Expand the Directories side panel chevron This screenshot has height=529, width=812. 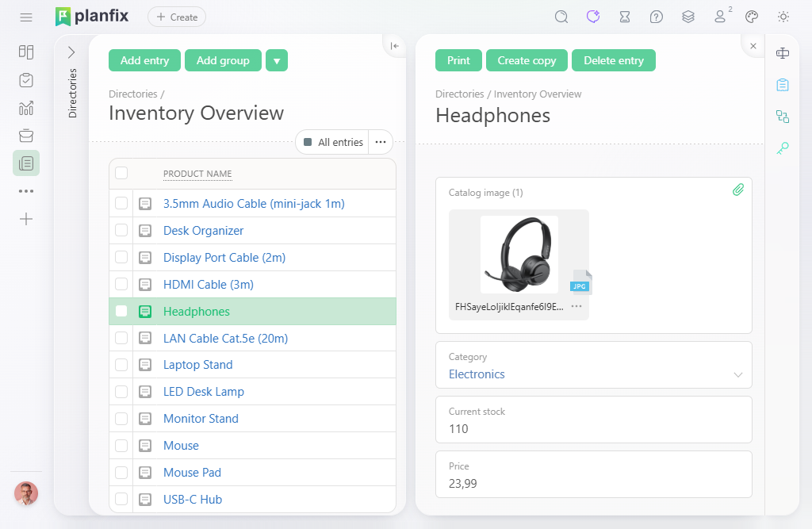click(71, 52)
